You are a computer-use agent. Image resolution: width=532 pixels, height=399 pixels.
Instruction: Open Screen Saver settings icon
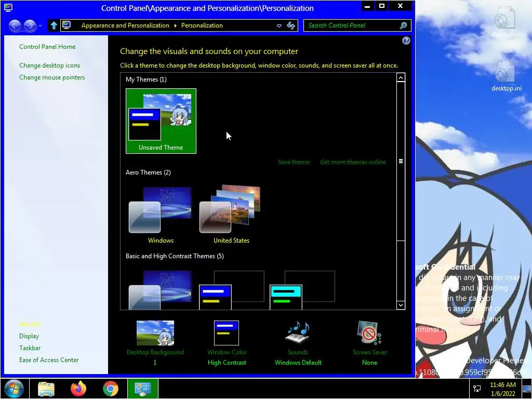[369, 332]
